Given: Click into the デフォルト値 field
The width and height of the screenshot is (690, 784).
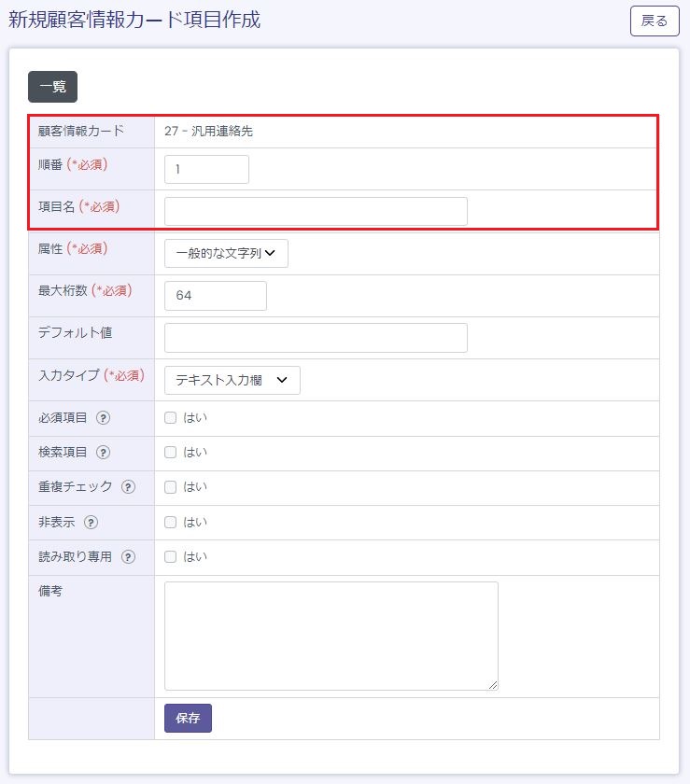Looking at the screenshot, I should tap(316, 338).
